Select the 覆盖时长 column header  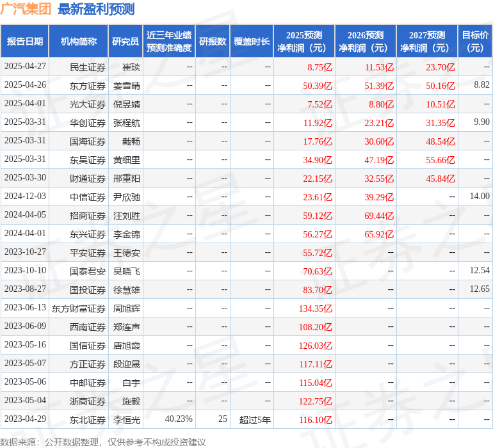pos(252,42)
